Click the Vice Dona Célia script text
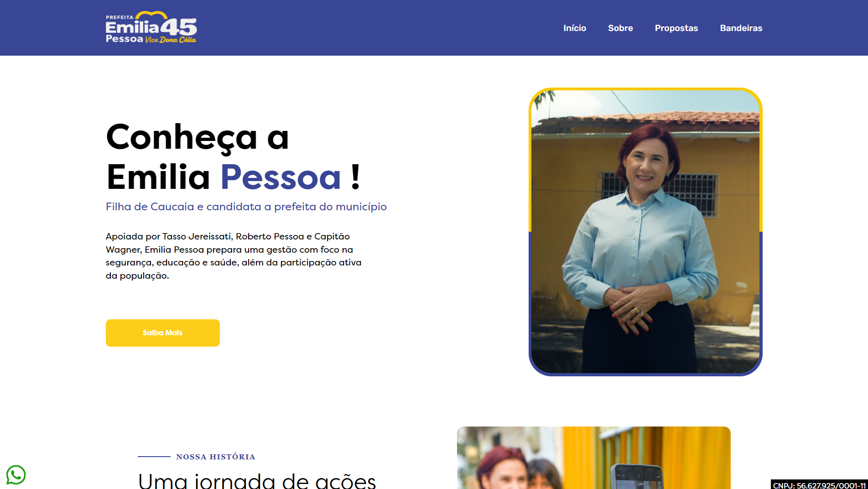The width and height of the screenshot is (868, 489). point(171,40)
